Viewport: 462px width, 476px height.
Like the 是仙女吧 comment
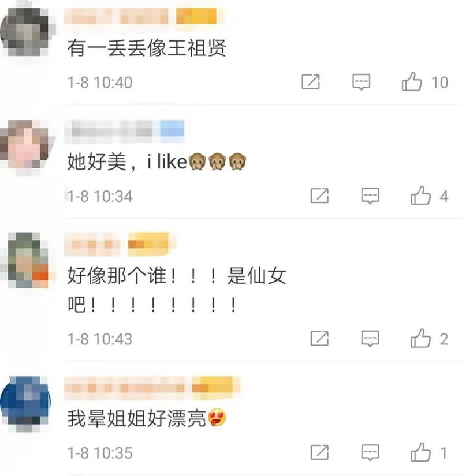tap(420, 338)
